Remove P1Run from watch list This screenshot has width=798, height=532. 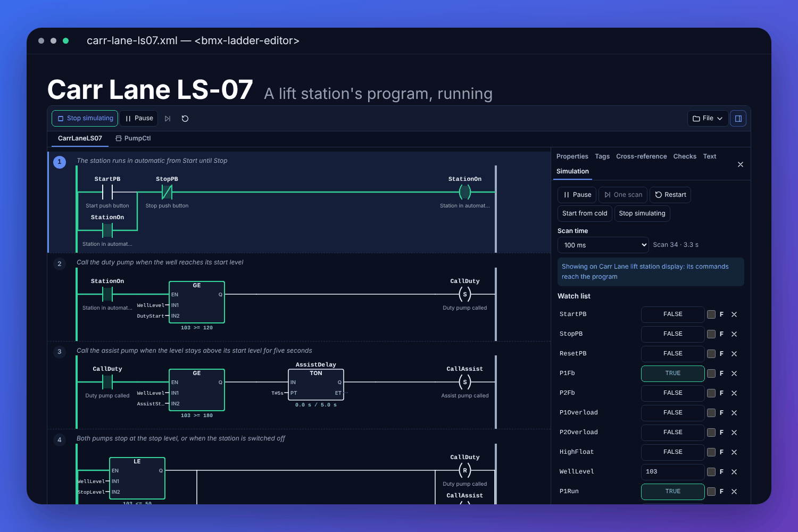click(734, 492)
